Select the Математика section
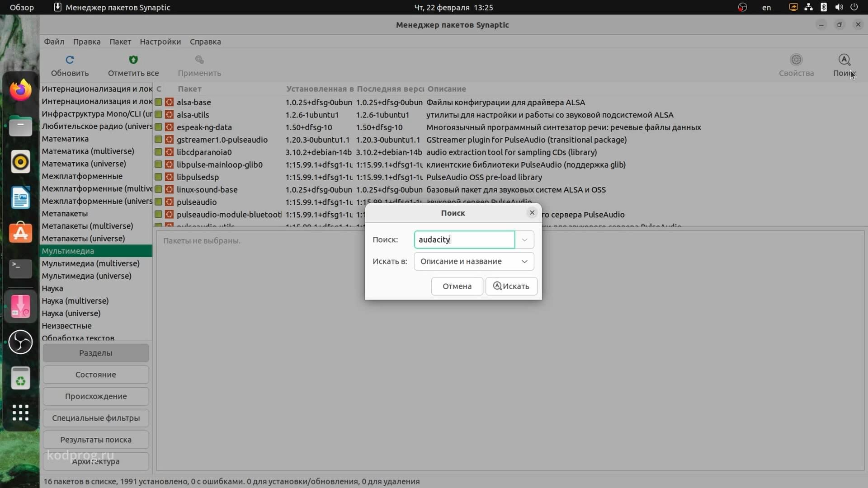The width and height of the screenshot is (868, 488). 96,139
